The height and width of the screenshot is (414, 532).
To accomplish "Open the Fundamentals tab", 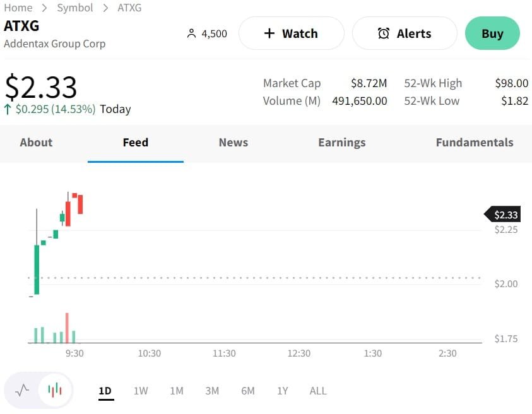I will point(474,143).
